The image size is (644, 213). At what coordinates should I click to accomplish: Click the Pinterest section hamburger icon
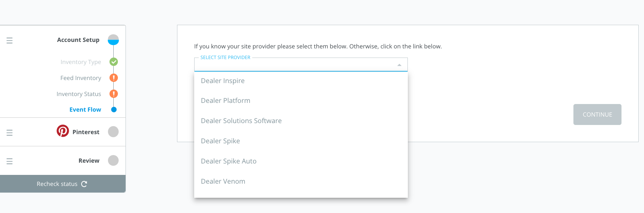coord(10,133)
